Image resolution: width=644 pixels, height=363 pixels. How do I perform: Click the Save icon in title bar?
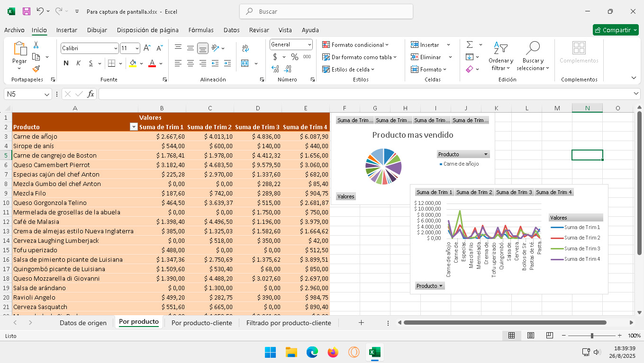tap(27, 11)
